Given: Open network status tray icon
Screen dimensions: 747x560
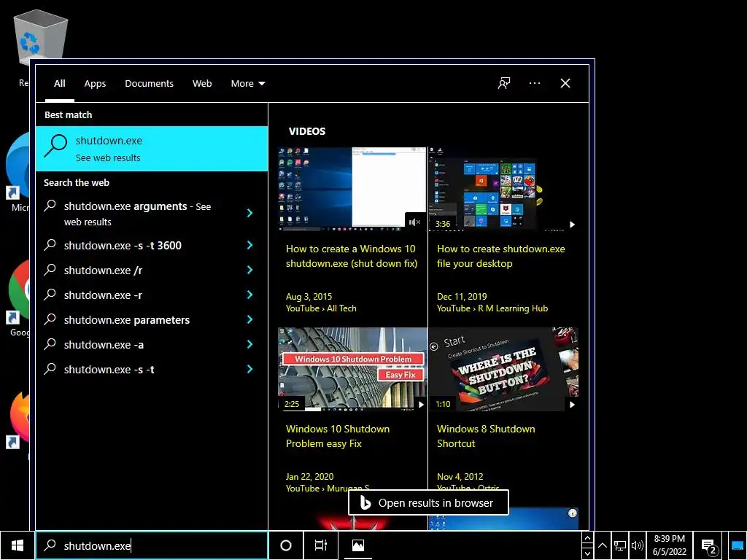Looking at the screenshot, I should [x=620, y=545].
